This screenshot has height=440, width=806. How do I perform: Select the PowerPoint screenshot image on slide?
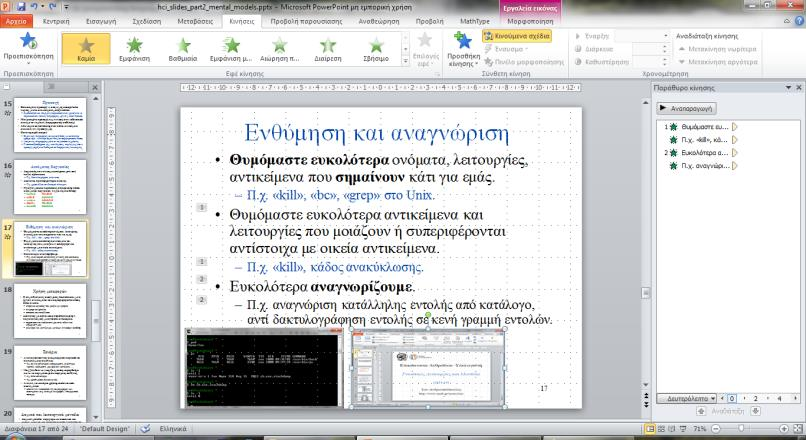point(428,368)
